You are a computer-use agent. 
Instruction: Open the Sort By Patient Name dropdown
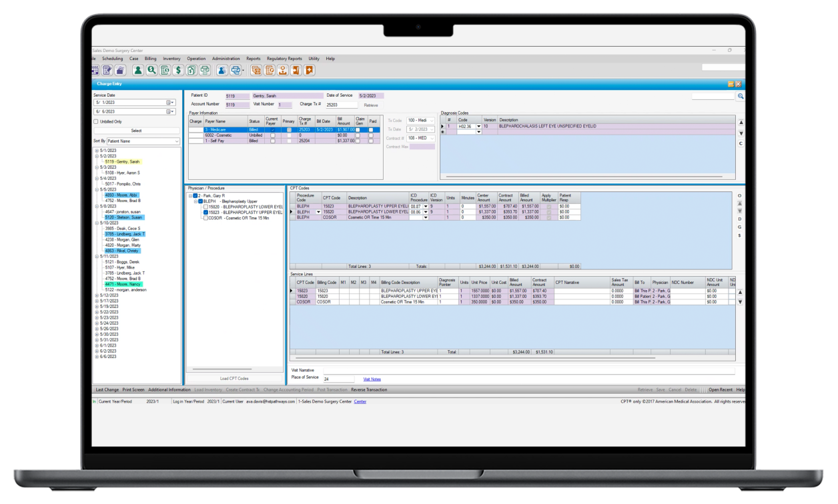(x=177, y=141)
